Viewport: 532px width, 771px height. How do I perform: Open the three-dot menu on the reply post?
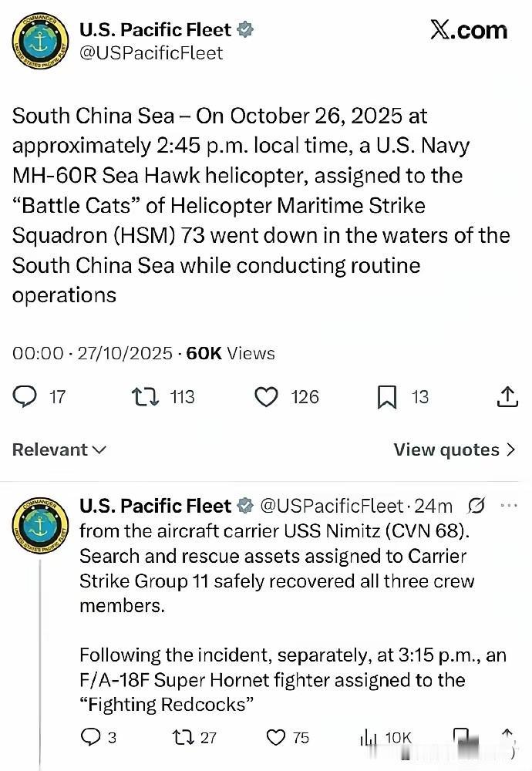pos(509,506)
